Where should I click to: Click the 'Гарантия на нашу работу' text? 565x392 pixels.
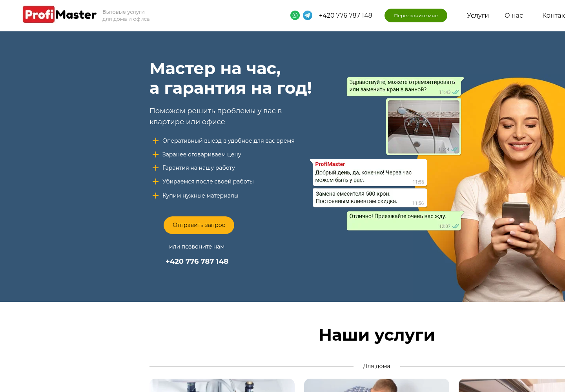tap(199, 168)
